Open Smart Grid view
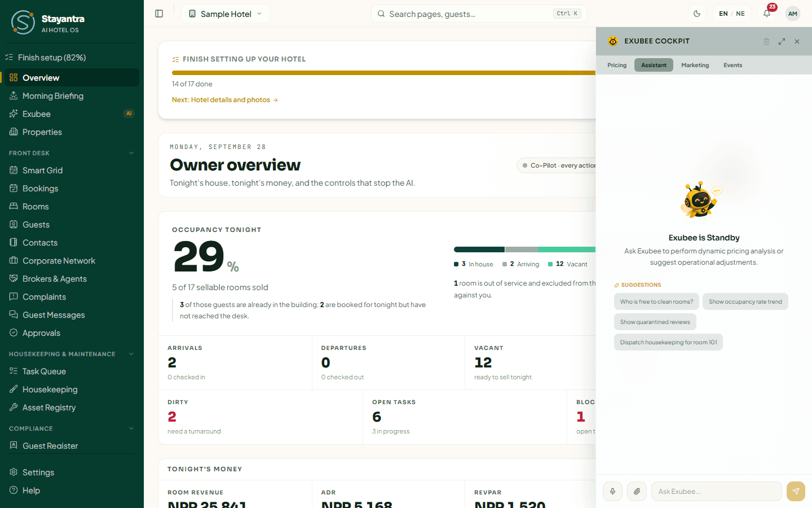Image resolution: width=812 pixels, height=508 pixels. [x=72, y=170]
